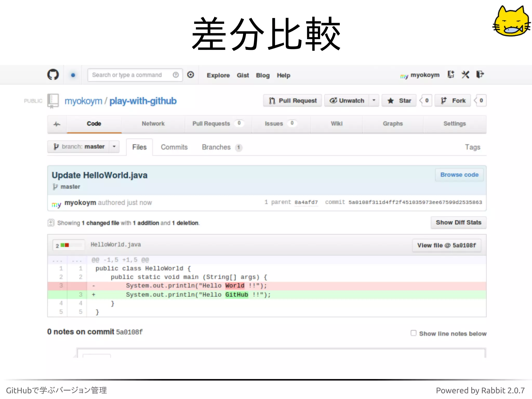This screenshot has width=532, height=399.
Task: Switch to the Network tab
Action: coord(153,124)
